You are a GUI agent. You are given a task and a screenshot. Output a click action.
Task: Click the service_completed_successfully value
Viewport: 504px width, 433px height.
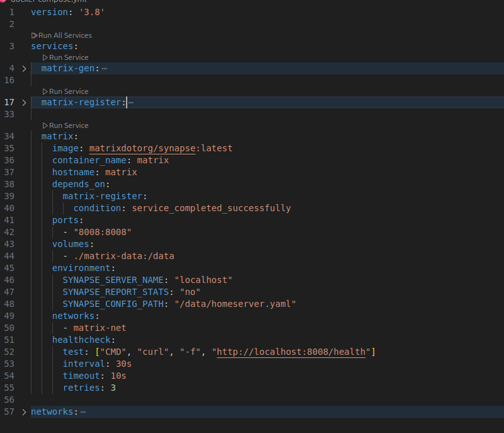(212, 208)
